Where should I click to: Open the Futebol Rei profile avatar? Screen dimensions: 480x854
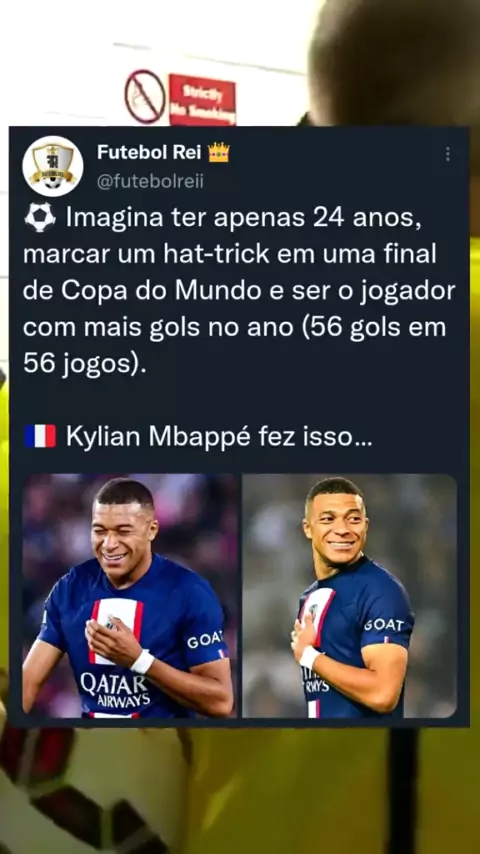click(x=53, y=166)
